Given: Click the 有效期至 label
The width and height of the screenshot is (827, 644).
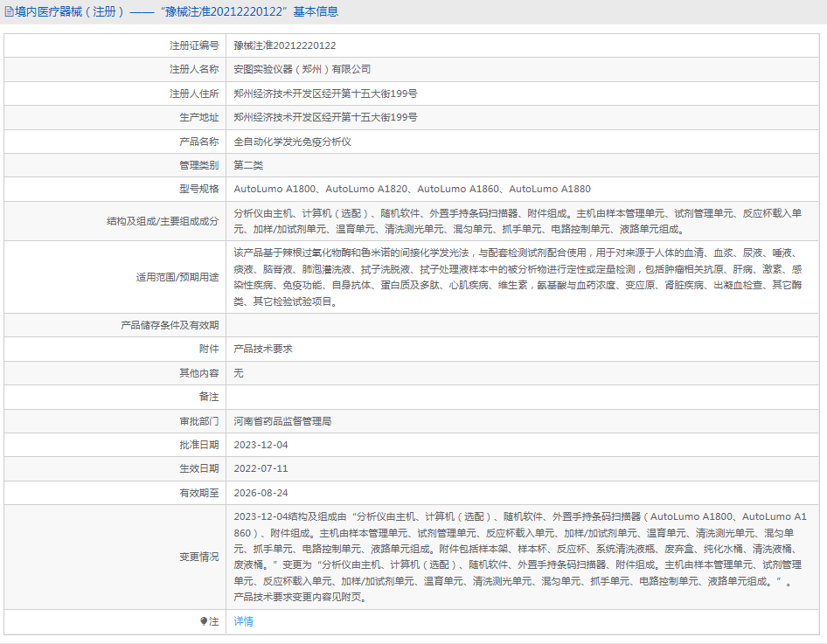Looking at the screenshot, I should 198,492.
